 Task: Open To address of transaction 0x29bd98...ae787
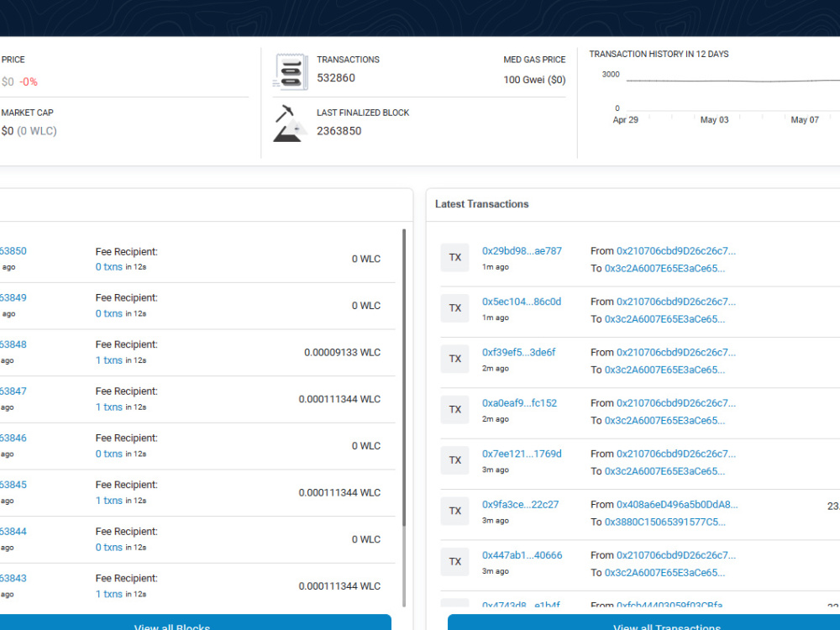click(664, 269)
